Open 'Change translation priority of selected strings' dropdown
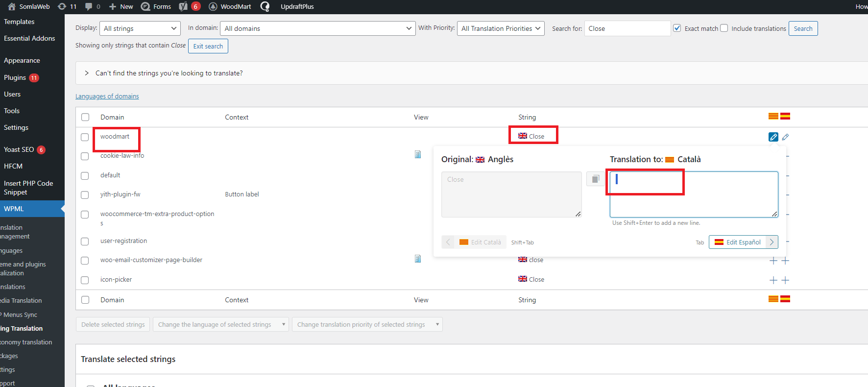 [x=367, y=324]
